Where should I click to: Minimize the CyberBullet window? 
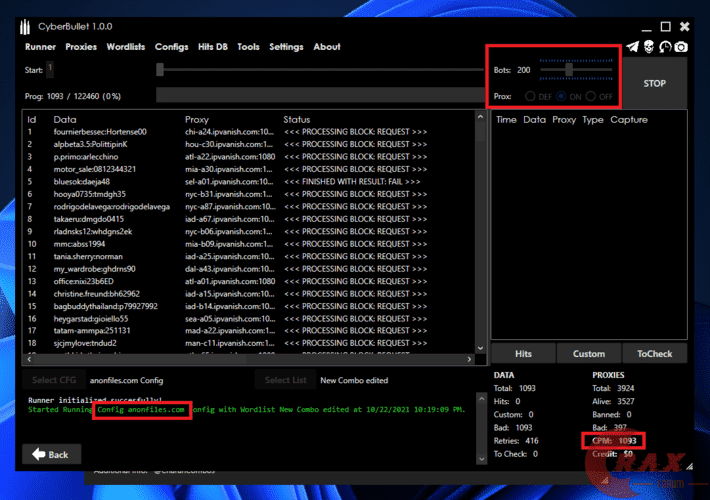[647, 28]
